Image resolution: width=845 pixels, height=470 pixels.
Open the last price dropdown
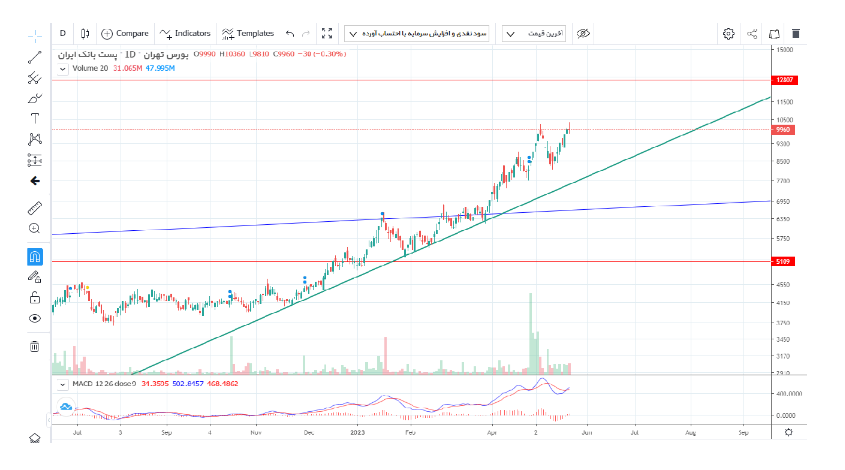(532, 33)
